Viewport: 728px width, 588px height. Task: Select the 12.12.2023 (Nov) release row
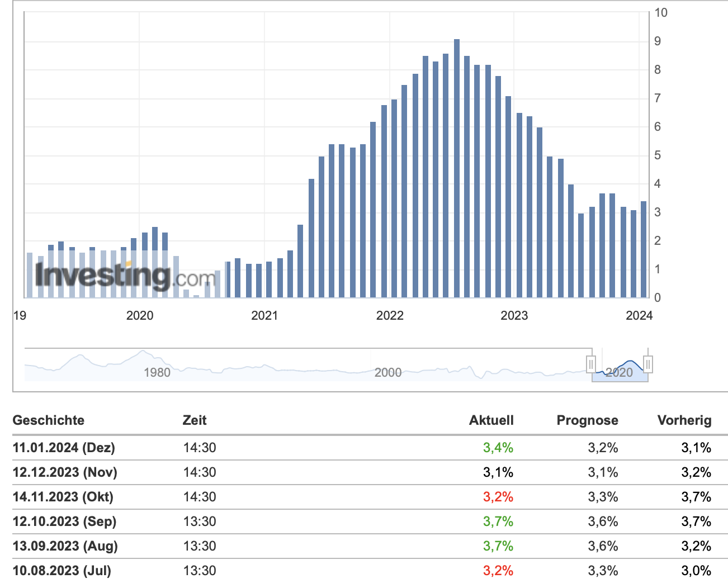tap(65, 472)
